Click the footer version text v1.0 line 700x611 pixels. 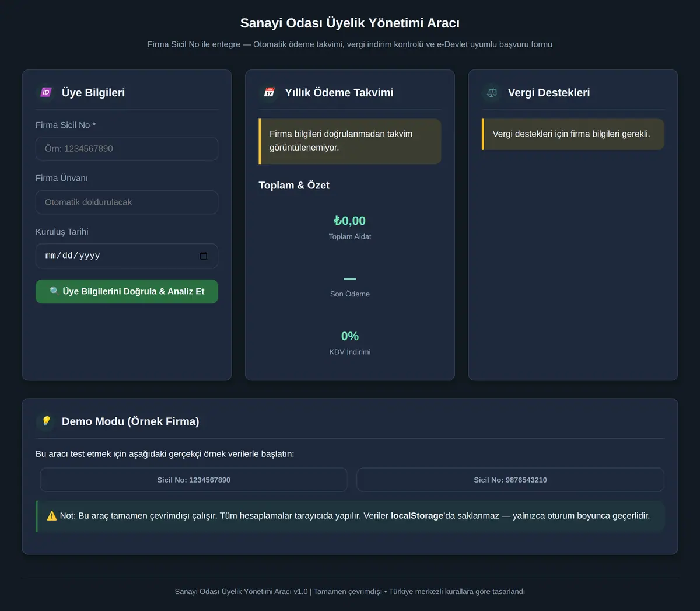pos(350,592)
